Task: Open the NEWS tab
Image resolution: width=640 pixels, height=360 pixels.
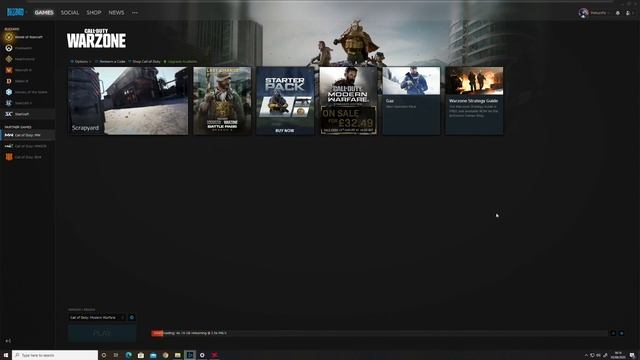Action: 116,13
